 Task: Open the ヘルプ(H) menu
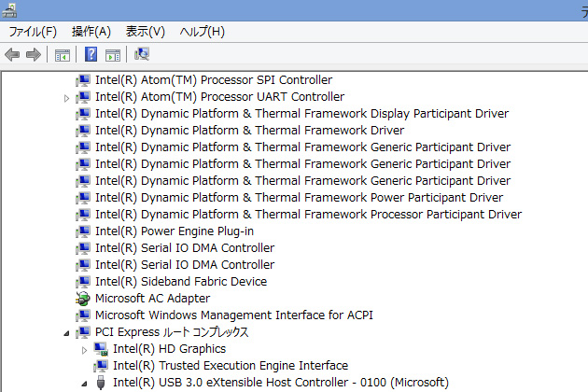pyautogui.click(x=203, y=32)
